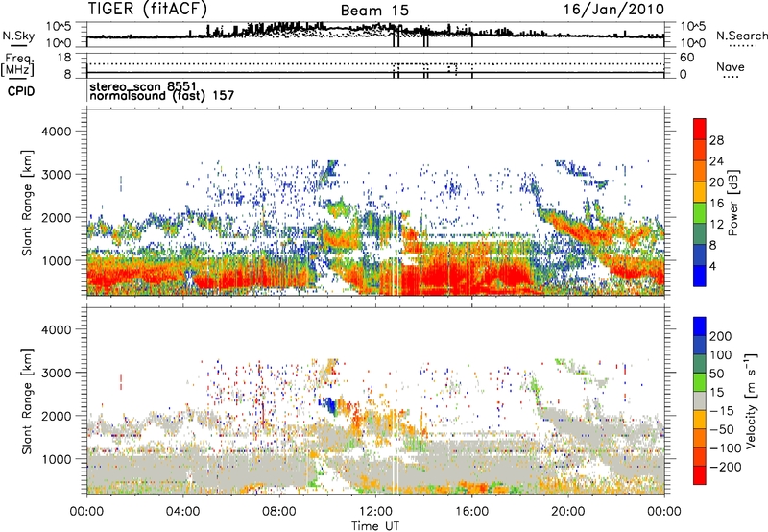Click the '4000' tick on power panel
Image resolution: width=768 pixels, height=532 pixels.
[57, 132]
